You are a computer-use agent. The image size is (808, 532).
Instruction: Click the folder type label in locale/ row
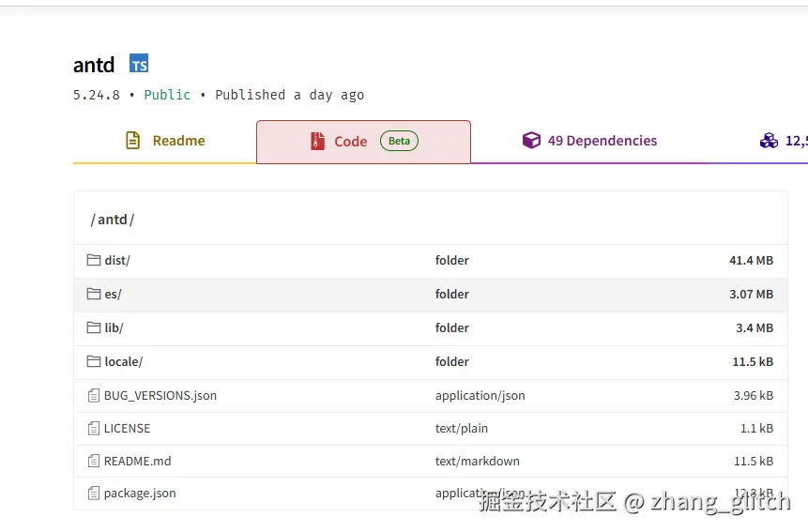452,362
